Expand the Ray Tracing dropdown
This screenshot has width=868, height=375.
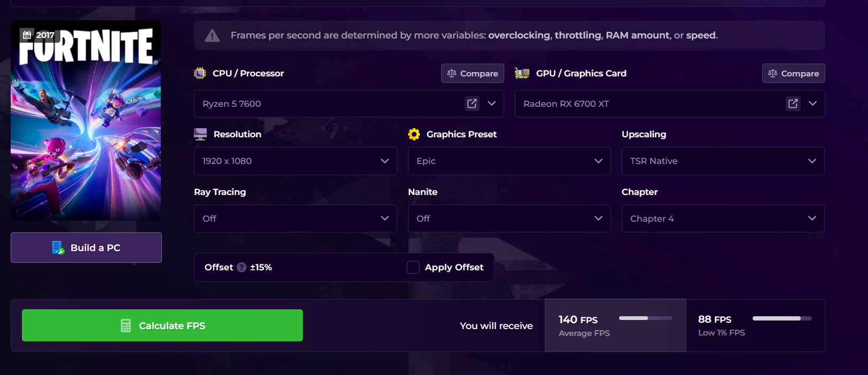tap(295, 218)
